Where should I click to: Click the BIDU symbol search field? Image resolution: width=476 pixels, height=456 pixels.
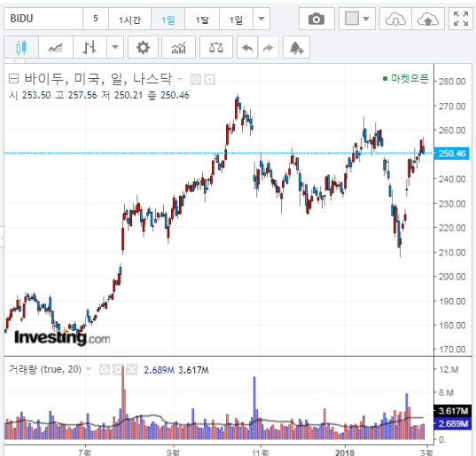click(x=43, y=19)
